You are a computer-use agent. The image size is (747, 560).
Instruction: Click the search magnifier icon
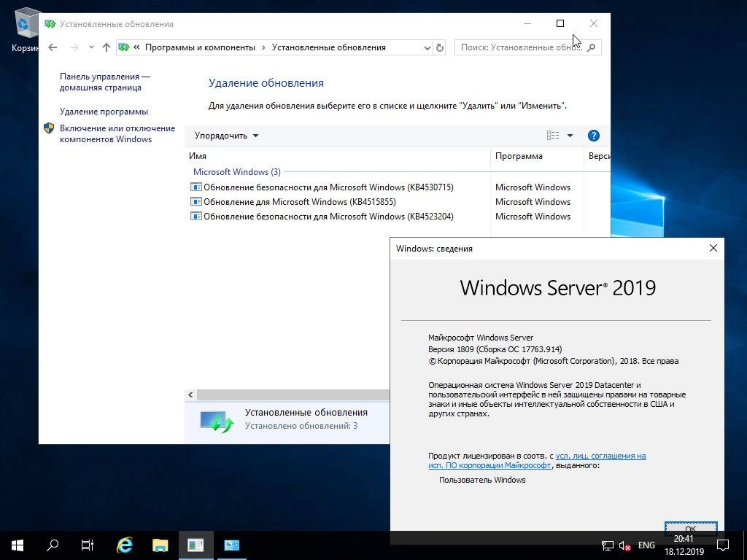[591, 47]
